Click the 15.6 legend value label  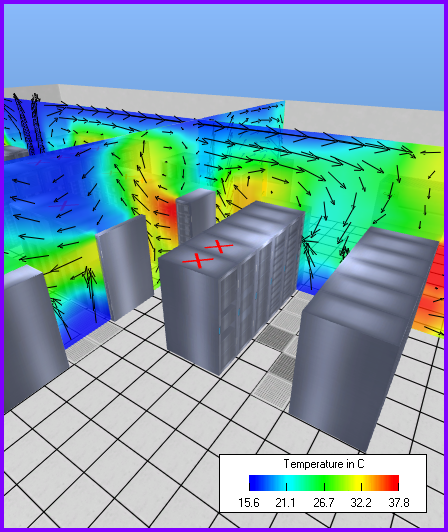(249, 502)
